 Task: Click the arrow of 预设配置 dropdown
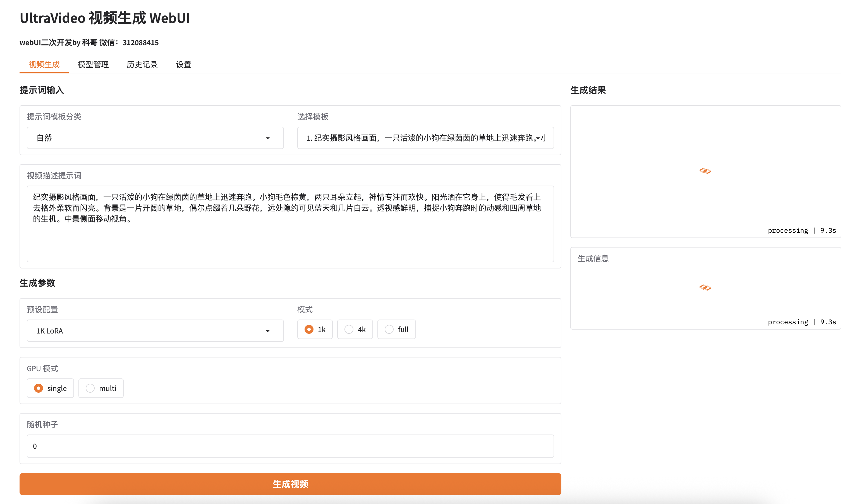point(268,331)
